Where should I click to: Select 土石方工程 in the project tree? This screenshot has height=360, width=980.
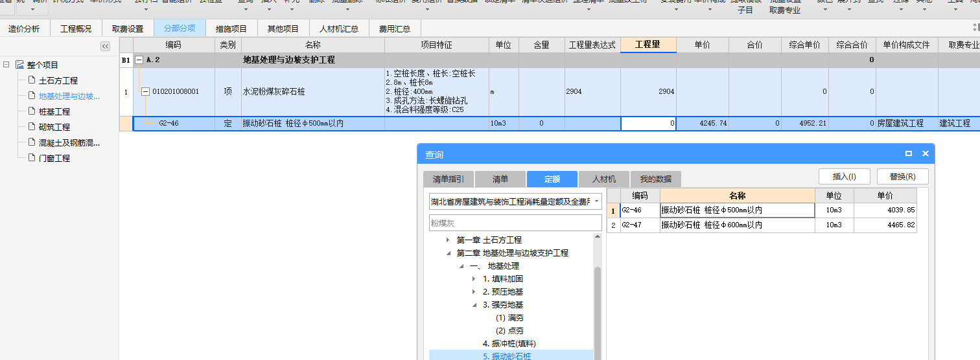coord(58,81)
